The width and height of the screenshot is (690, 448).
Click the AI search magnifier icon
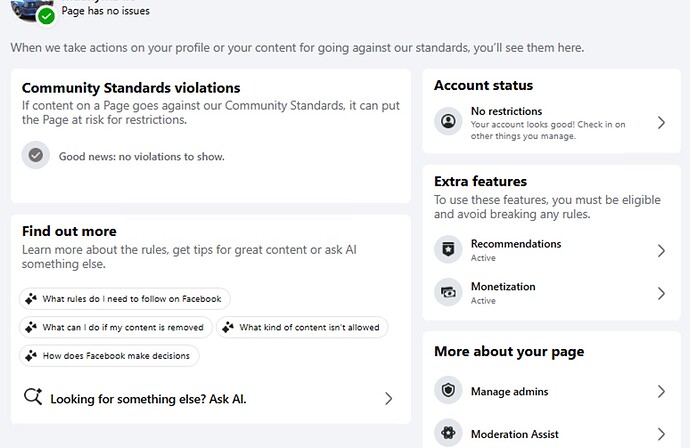33,397
